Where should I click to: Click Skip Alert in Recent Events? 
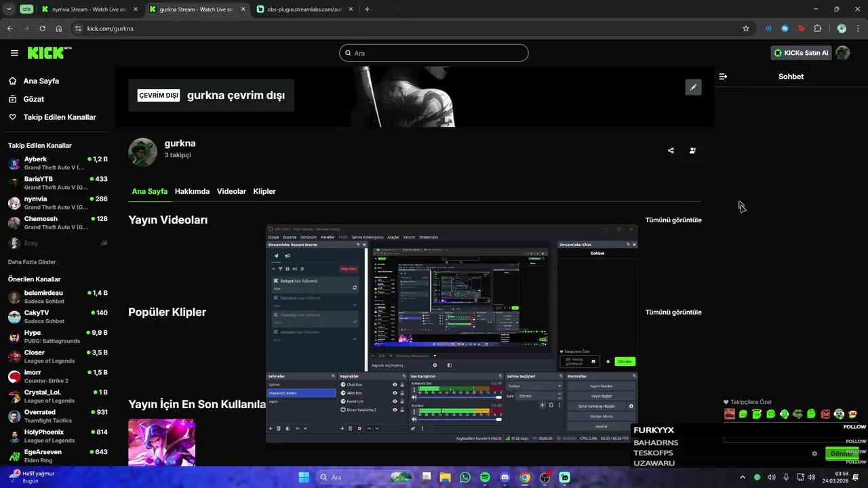(x=349, y=269)
